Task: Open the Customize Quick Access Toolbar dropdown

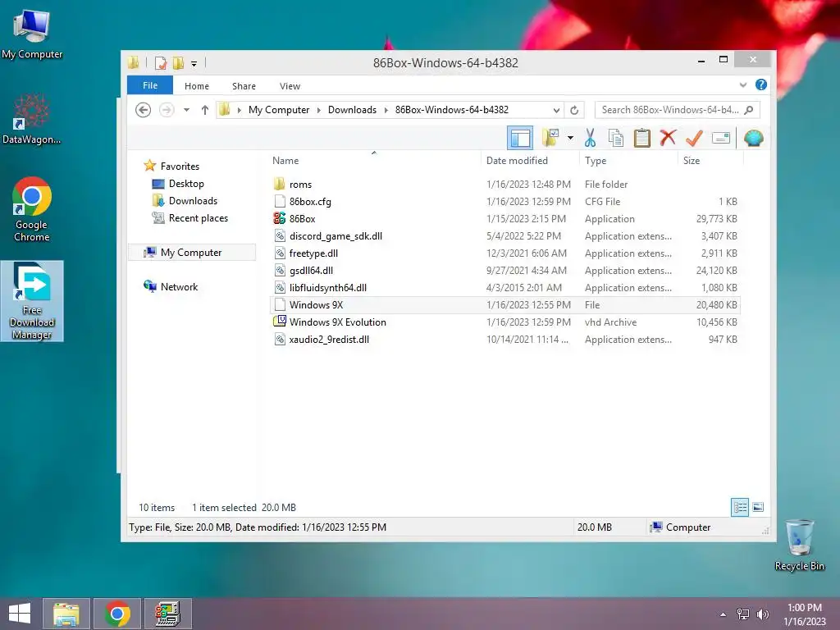Action: (x=194, y=64)
